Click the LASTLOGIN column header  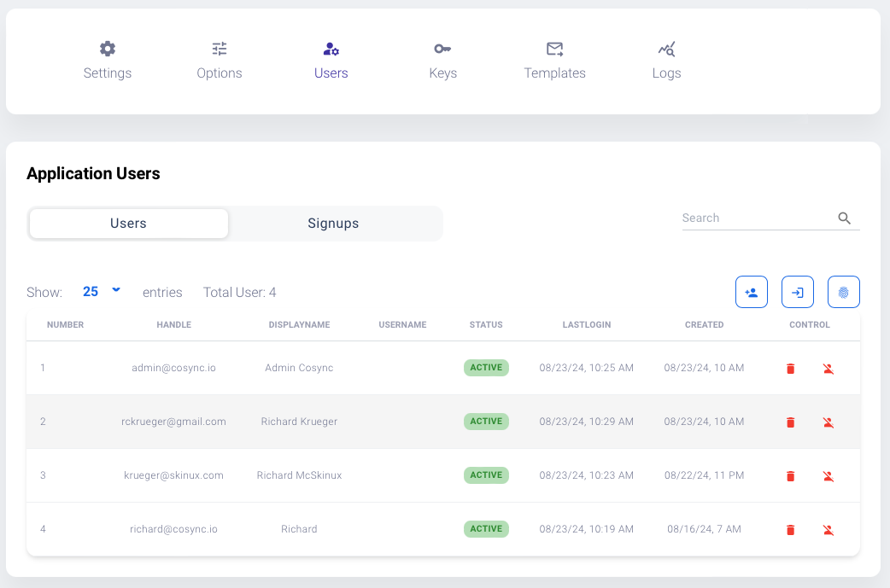click(586, 325)
